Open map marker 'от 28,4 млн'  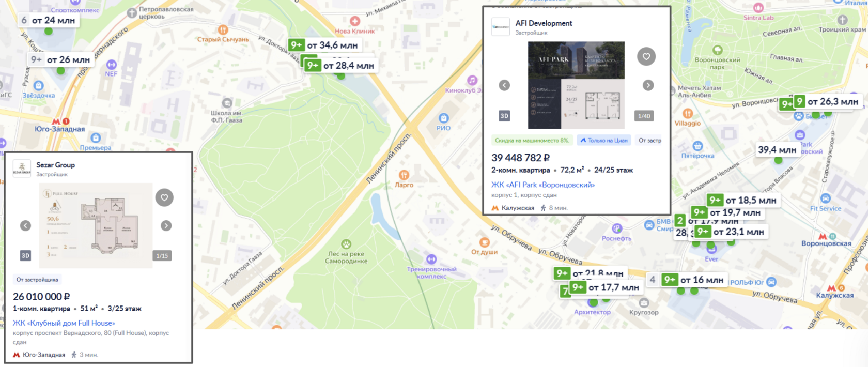(340, 66)
